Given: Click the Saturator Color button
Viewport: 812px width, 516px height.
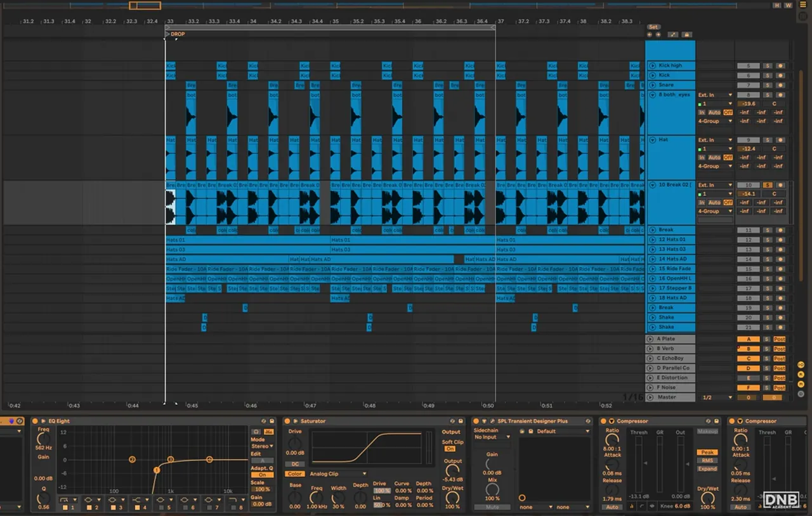Looking at the screenshot, I should pyautogui.click(x=295, y=474).
